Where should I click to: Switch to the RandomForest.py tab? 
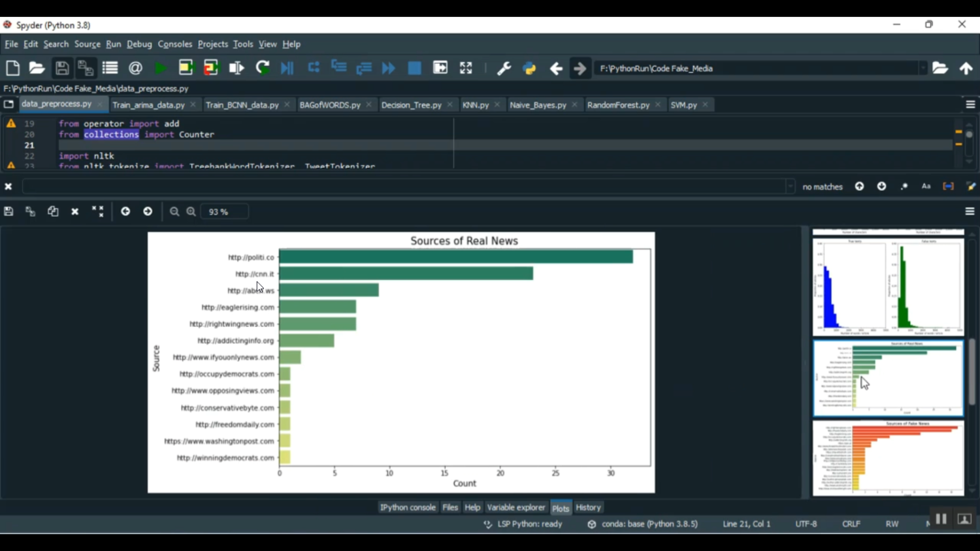click(618, 104)
